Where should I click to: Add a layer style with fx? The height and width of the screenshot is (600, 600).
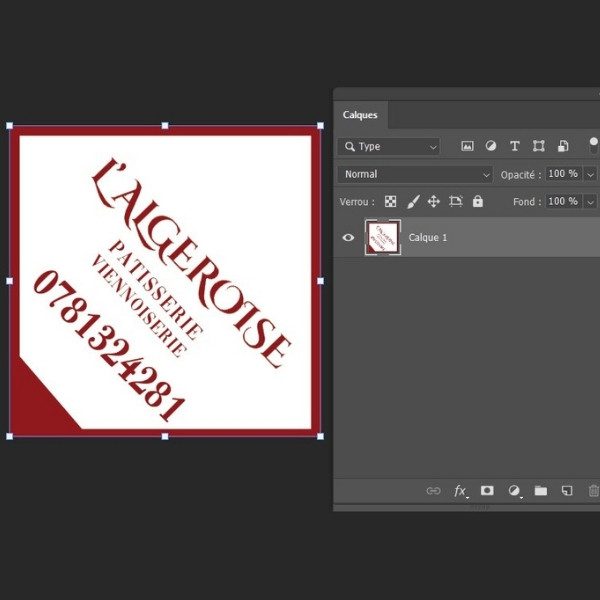pyautogui.click(x=460, y=491)
